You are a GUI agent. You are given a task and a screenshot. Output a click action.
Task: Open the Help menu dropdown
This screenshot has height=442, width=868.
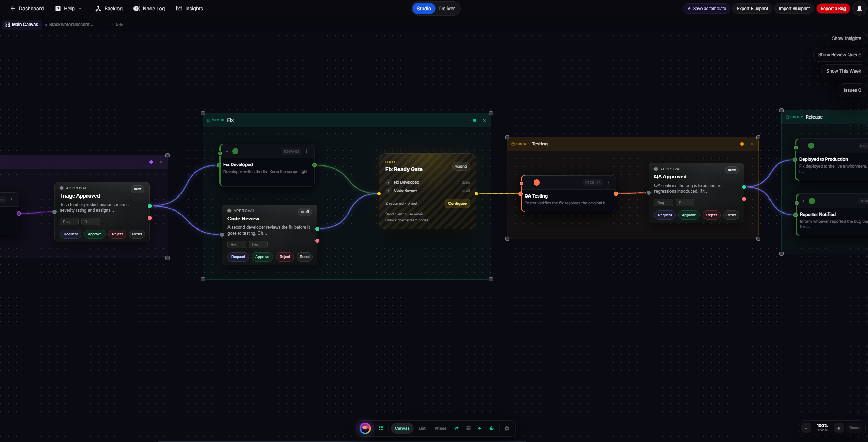point(68,9)
